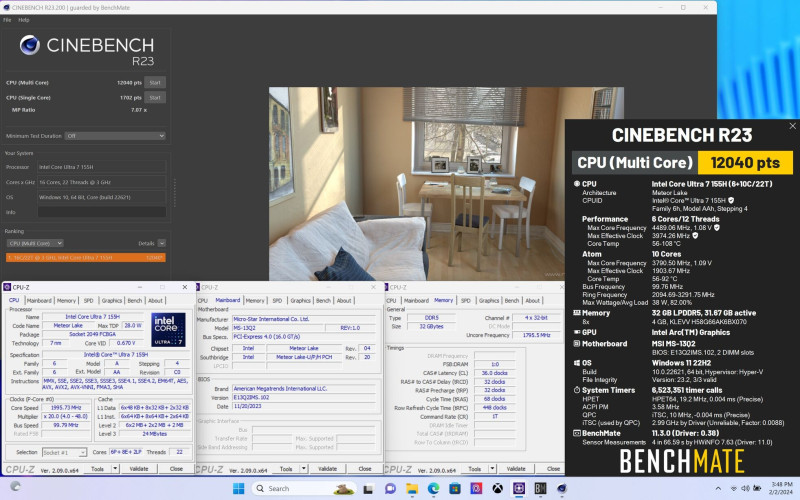Screen dimensions: 800x500
Task: Click Validate in the CPU-Z CPU window
Action: click(139, 468)
